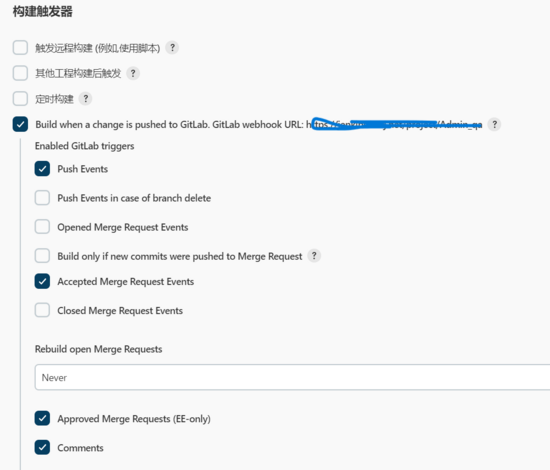550x470 pixels.
Task: Uncheck Accepted Merge Request Events
Action: 42,281
